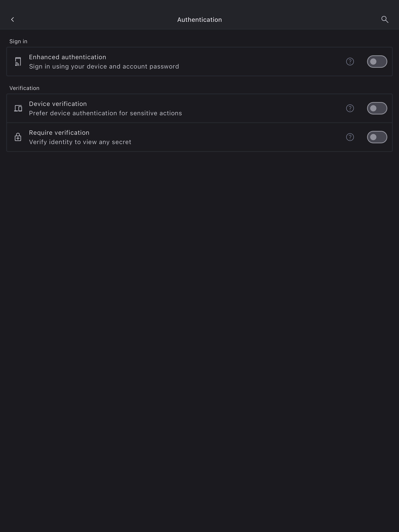
Task: Select the Device verification title text
Action: tap(58, 104)
